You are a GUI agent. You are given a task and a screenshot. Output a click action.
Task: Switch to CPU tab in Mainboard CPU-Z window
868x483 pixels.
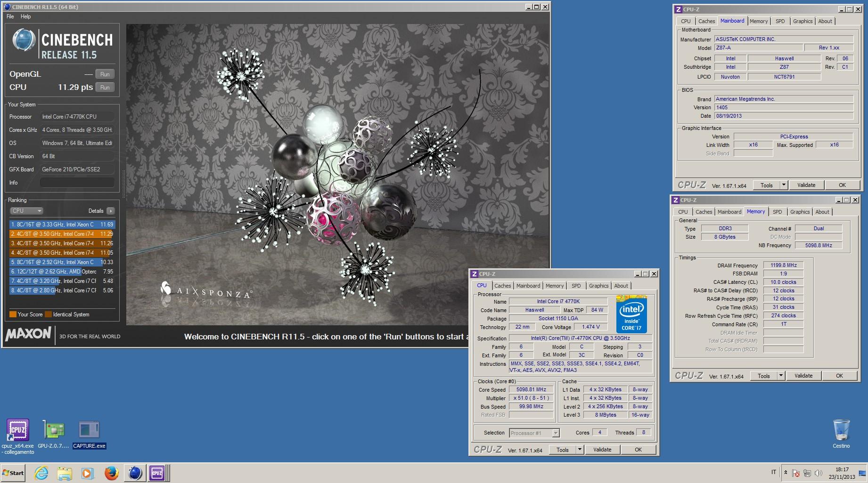pos(686,21)
